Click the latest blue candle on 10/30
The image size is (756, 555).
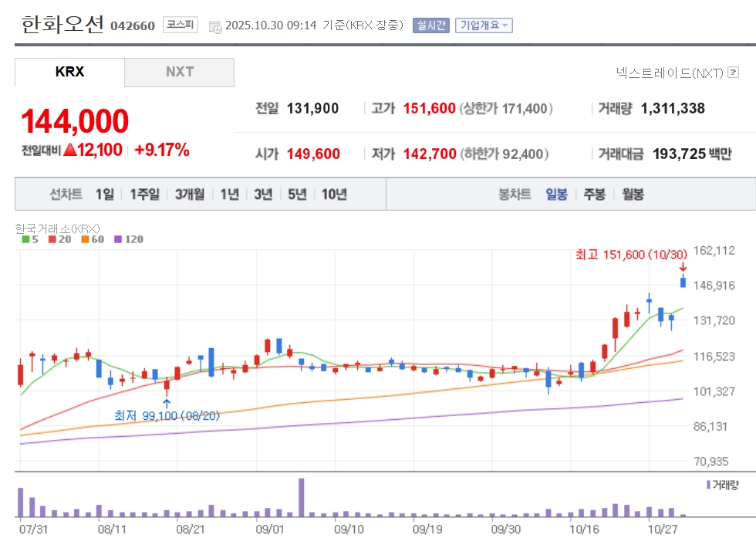click(x=683, y=282)
